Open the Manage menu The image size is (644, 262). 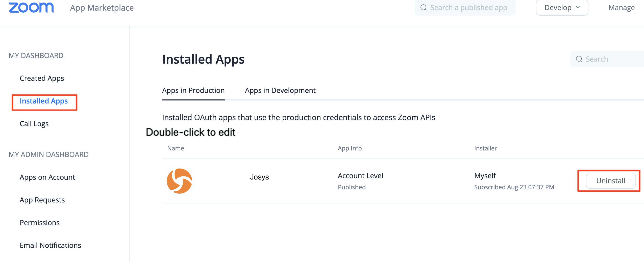[x=621, y=8]
